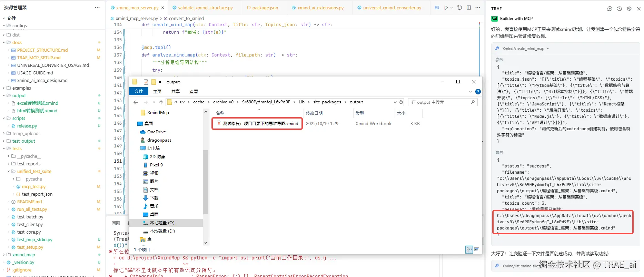Split the editor right icon
The width and height of the screenshot is (644, 277).
click(469, 8)
